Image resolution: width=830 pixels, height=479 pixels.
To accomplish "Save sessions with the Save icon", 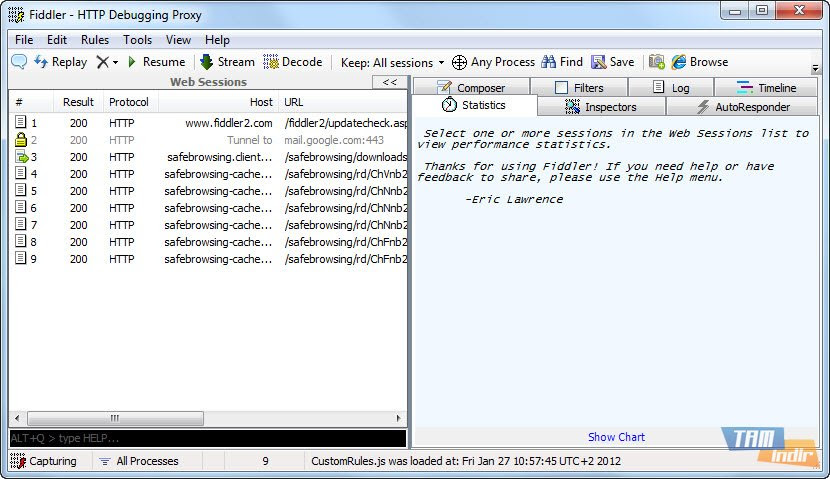I will tap(612, 62).
